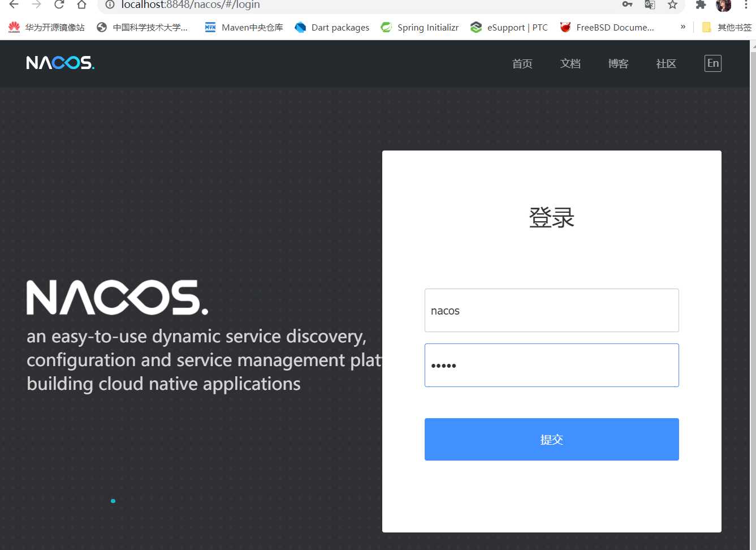Open the Chrome profile avatar
The width and height of the screenshot is (756, 550).
click(x=723, y=5)
